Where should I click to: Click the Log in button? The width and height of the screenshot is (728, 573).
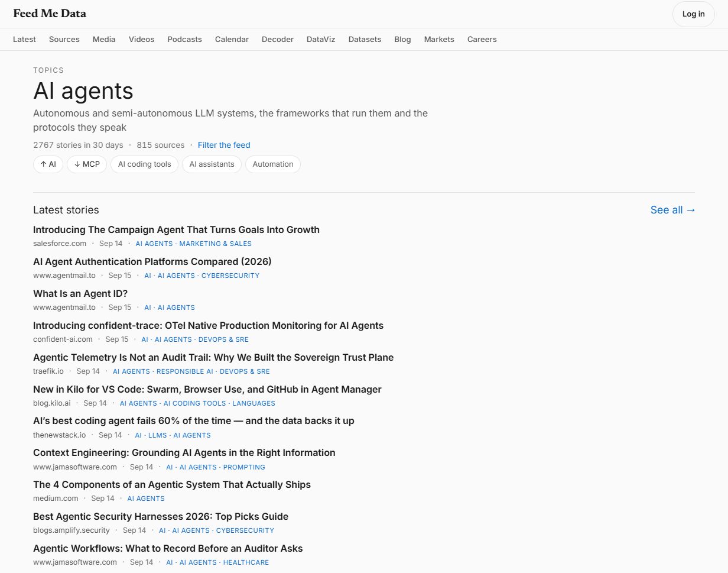coord(693,14)
